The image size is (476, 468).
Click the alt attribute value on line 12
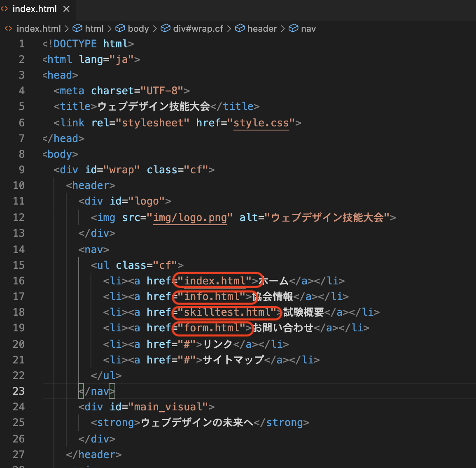pyautogui.click(x=327, y=218)
